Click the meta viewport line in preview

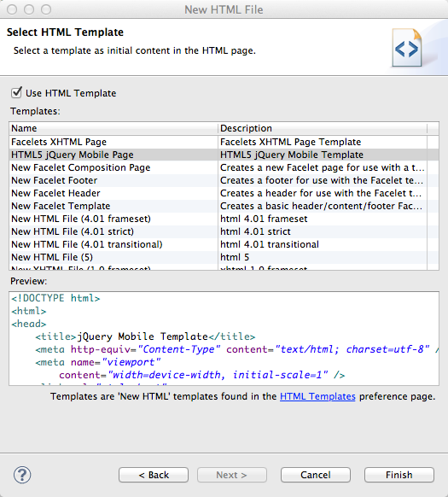(x=98, y=362)
